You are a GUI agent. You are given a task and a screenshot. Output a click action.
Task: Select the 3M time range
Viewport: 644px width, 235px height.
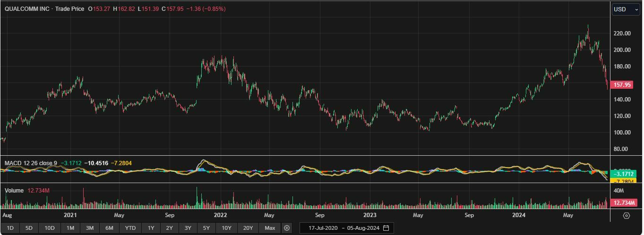pyautogui.click(x=90, y=228)
